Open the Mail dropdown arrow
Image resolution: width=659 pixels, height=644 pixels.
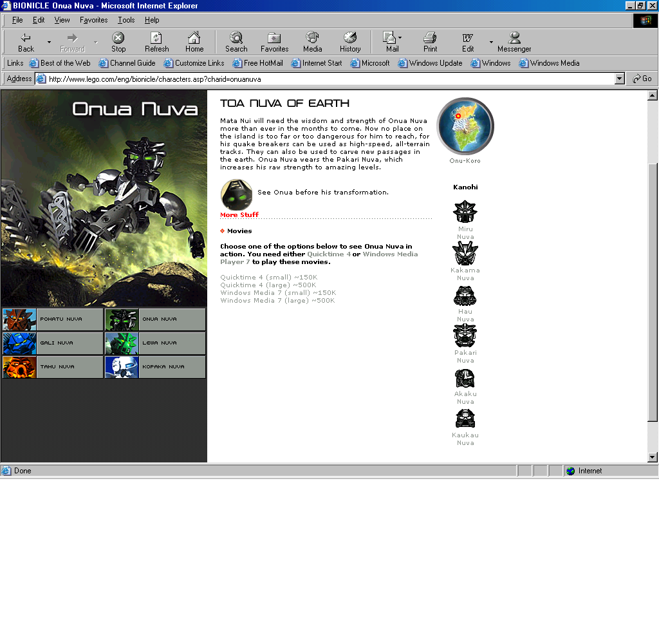(400, 38)
